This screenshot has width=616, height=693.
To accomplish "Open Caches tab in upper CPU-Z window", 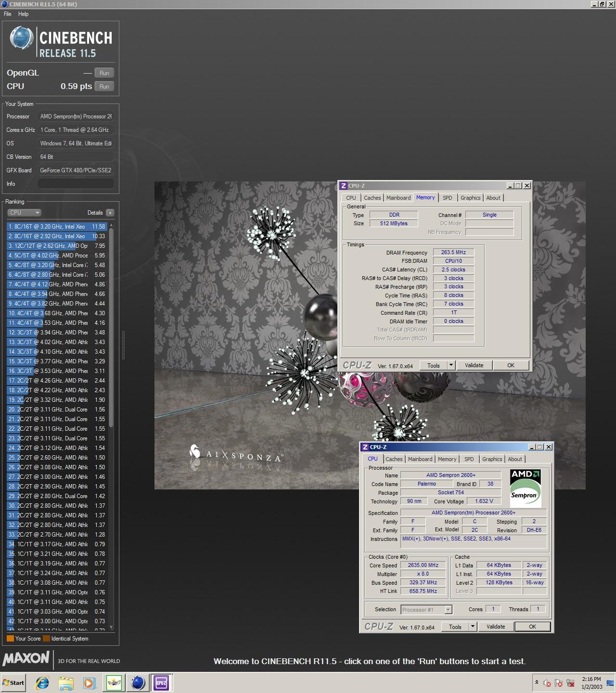I will tap(372, 198).
